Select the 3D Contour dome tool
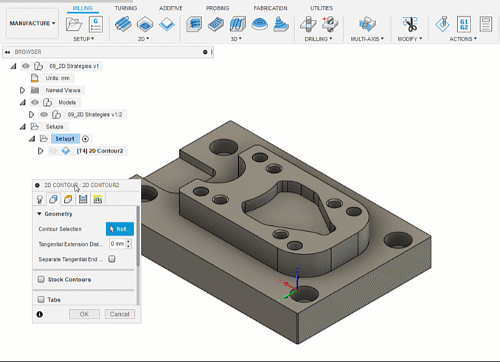 [260, 25]
